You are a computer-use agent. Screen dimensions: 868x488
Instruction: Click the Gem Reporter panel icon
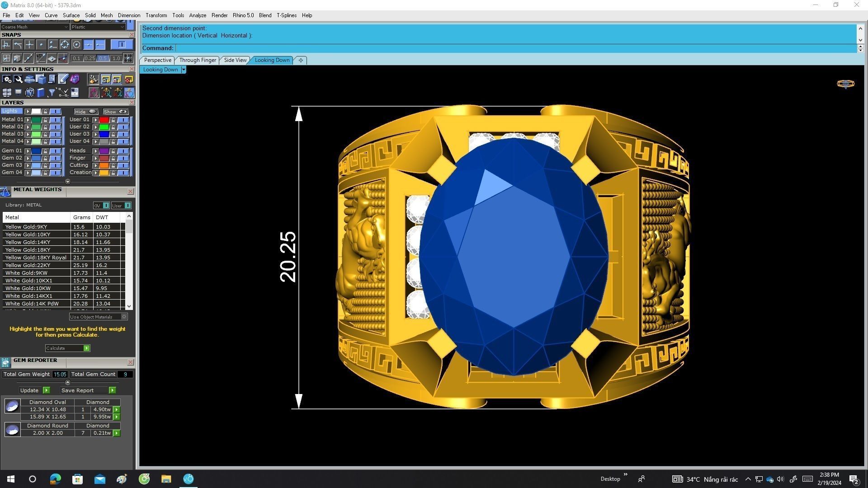coord(5,362)
